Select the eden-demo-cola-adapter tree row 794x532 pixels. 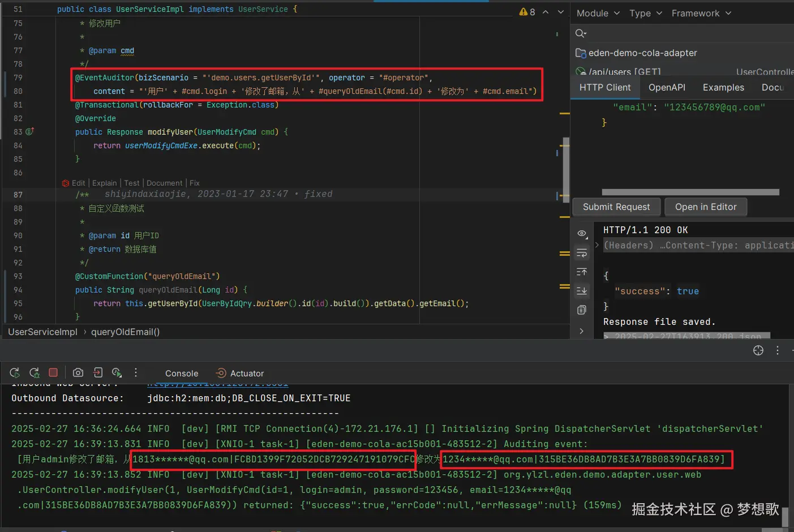point(682,53)
